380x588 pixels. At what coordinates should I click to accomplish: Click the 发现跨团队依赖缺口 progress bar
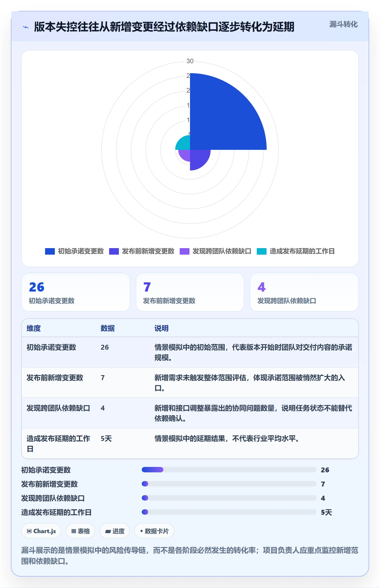229,498
